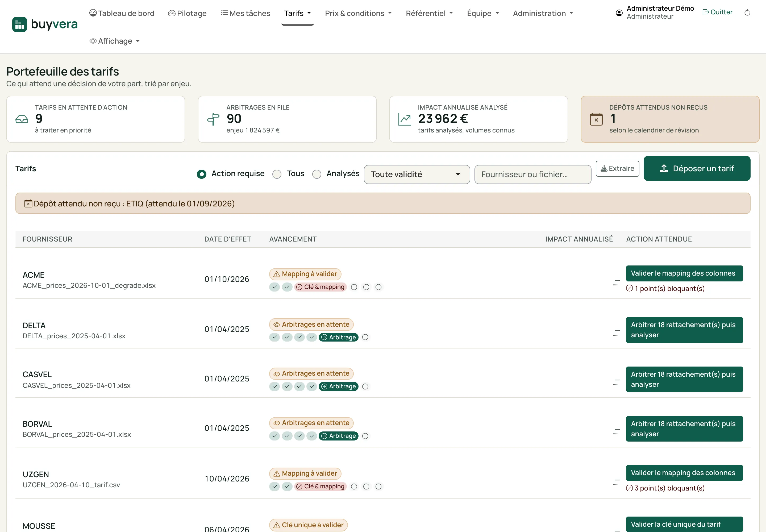Viewport: 766px width, 532px height.
Task: Click the calendar icon in the ETIQ deposit alert
Action: 28,204
